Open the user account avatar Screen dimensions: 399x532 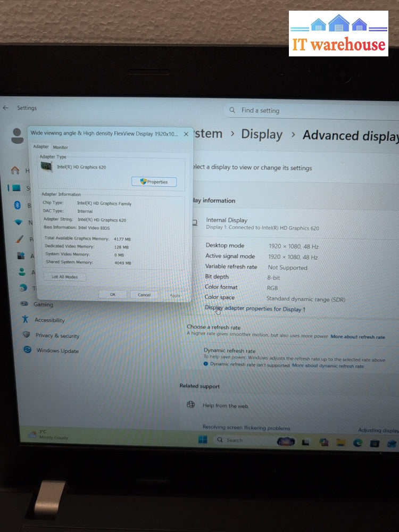pyautogui.click(x=18, y=136)
